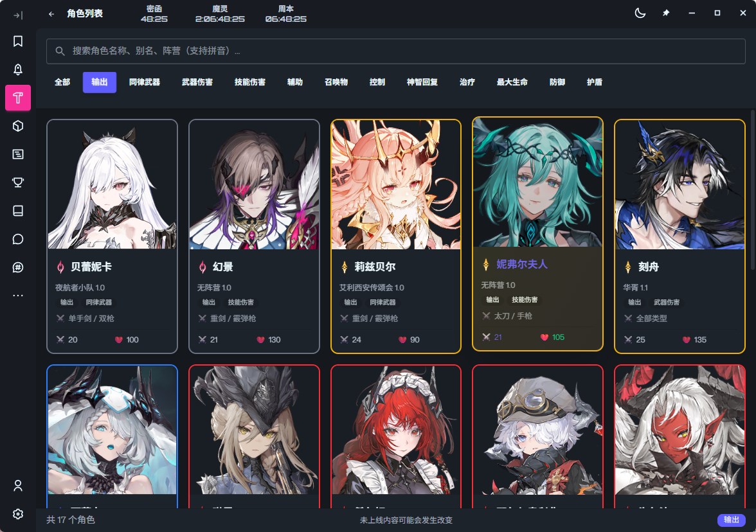Click the element icon beside 幻景

[x=203, y=267]
